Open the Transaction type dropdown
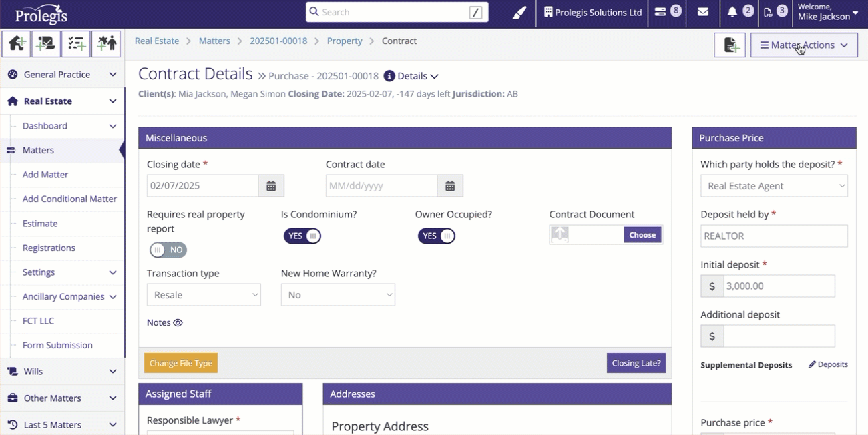 (x=204, y=295)
